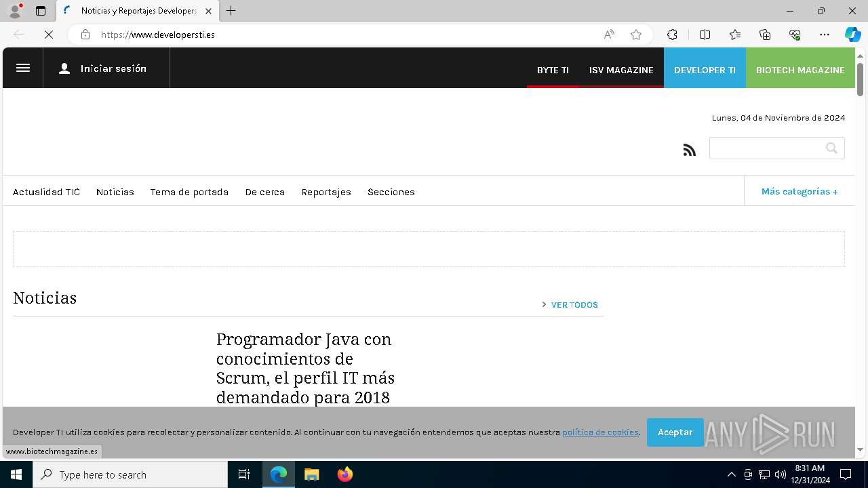Open the RSS feed icon

tap(690, 150)
